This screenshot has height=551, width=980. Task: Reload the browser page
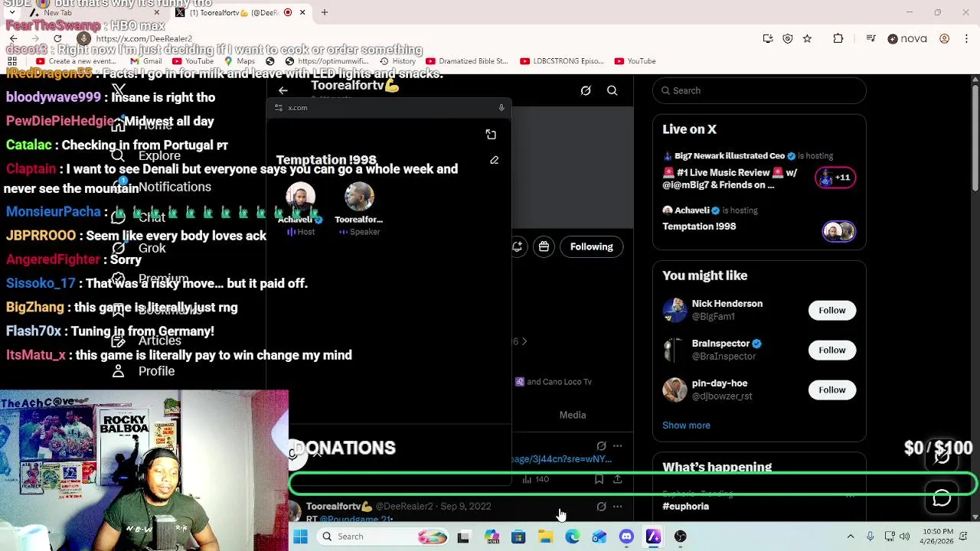coord(57,38)
